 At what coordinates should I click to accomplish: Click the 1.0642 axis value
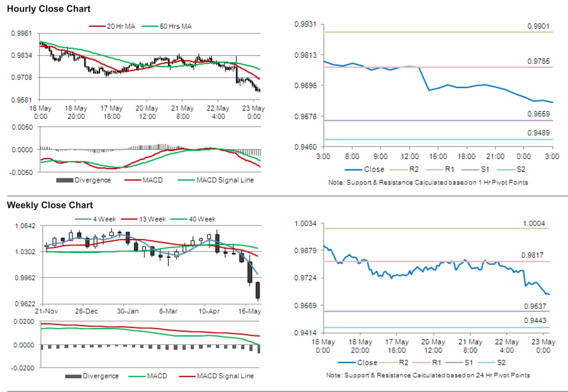(x=25, y=226)
